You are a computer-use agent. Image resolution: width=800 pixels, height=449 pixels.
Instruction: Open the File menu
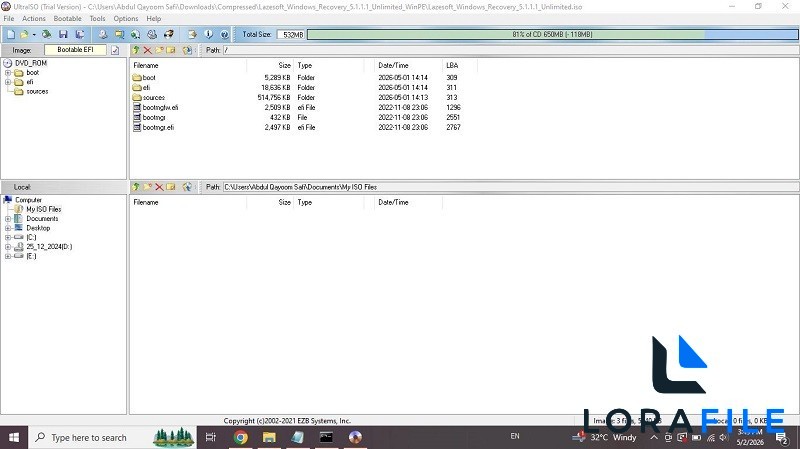pyautogui.click(x=9, y=18)
